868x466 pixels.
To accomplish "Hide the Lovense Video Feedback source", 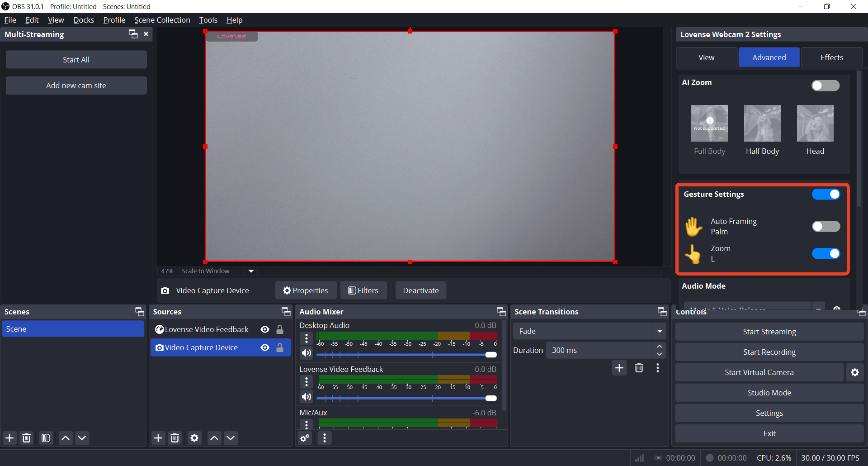I will 265,329.
